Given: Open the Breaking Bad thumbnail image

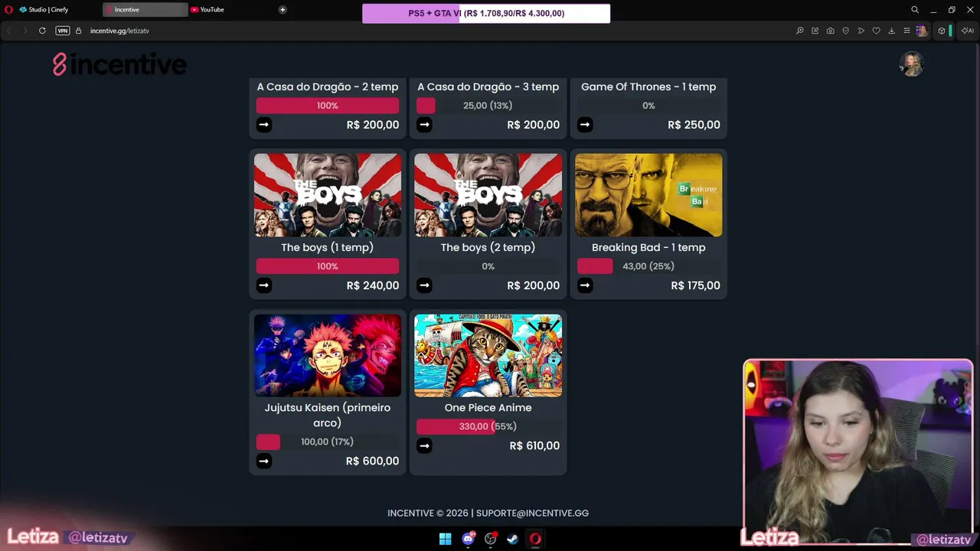Looking at the screenshot, I should tap(648, 195).
